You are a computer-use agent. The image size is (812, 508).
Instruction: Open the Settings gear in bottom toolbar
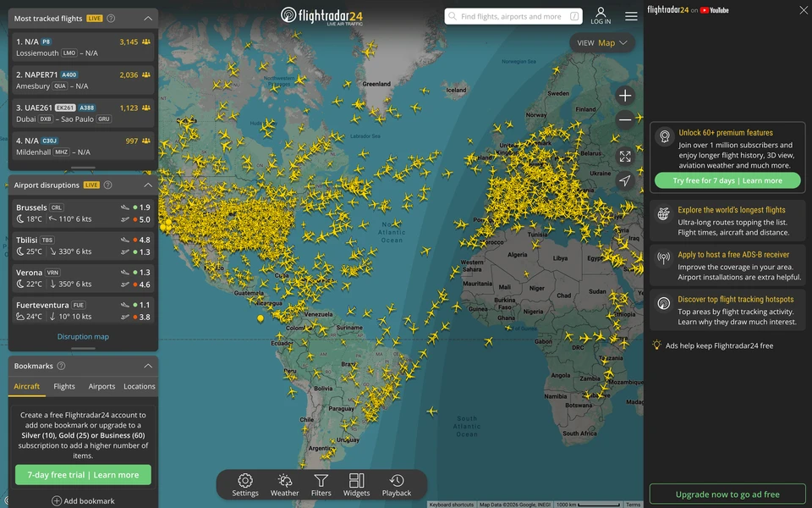pyautogui.click(x=245, y=485)
